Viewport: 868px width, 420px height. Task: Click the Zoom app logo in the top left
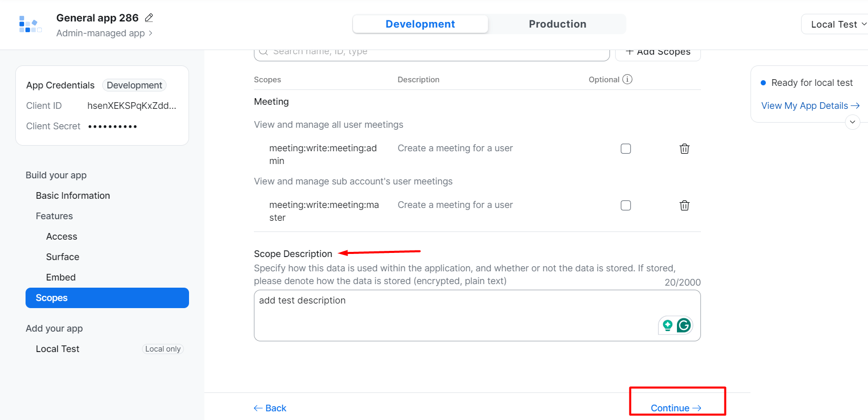pyautogui.click(x=30, y=24)
